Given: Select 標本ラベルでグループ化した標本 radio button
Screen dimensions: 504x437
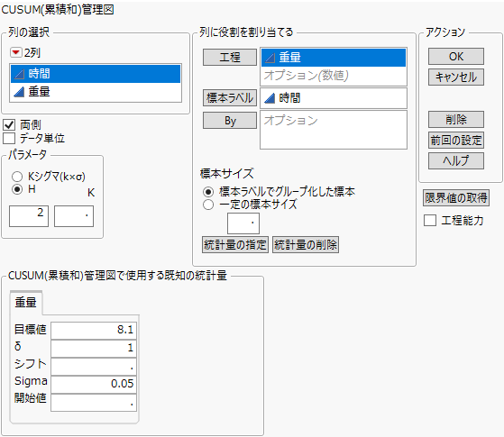Looking at the screenshot, I should pyautogui.click(x=208, y=192).
